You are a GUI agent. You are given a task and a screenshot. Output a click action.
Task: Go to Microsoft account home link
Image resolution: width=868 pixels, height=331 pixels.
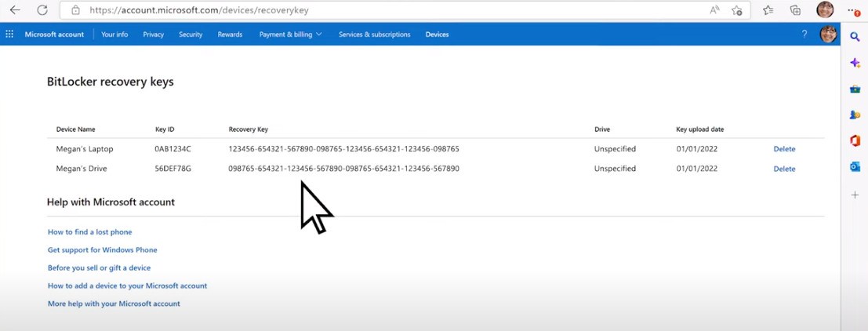pyautogui.click(x=54, y=35)
